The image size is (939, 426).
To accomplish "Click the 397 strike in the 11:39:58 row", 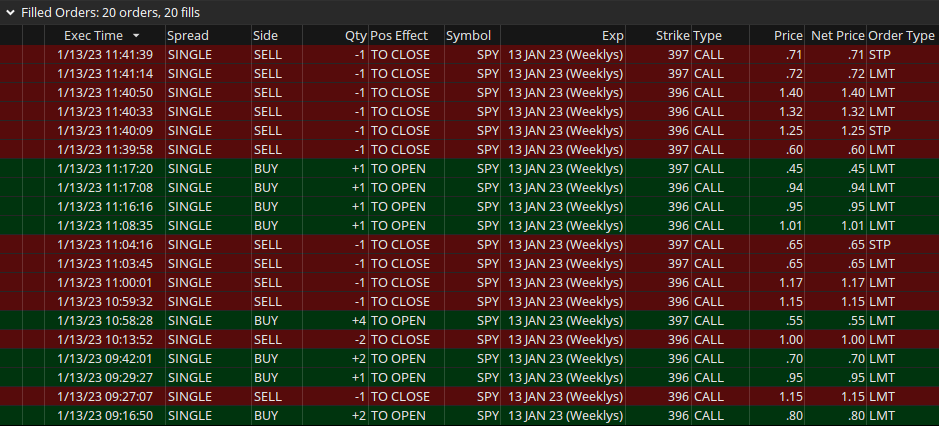I will click(x=678, y=150).
